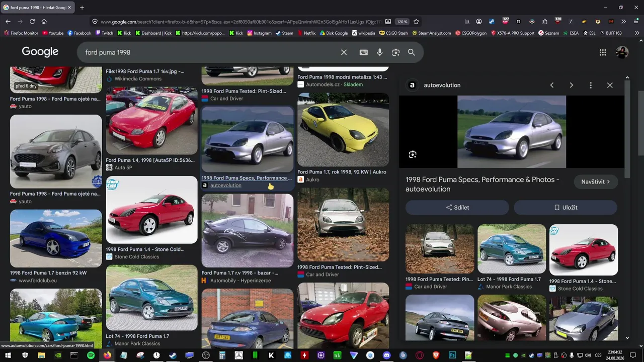Image resolution: width=644 pixels, height=362 pixels.
Task: Open the taskbar clock and date
Action: pyautogui.click(x=615, y=355)
